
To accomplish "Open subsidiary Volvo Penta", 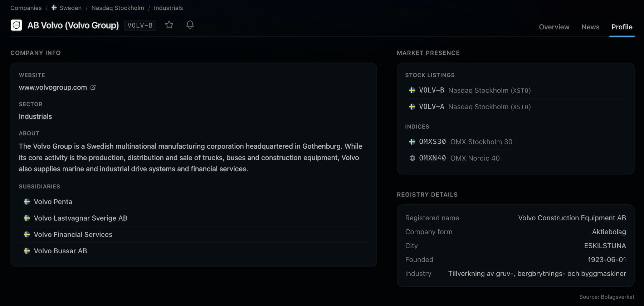I will pyautogui.click(x=53, y=202).
